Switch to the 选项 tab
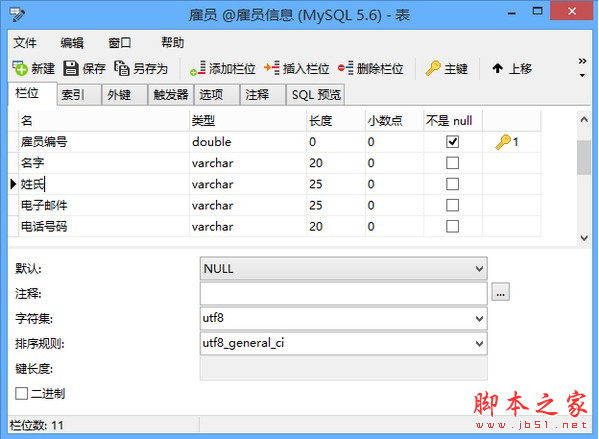599x439 pixels. [x=217, y=95]
